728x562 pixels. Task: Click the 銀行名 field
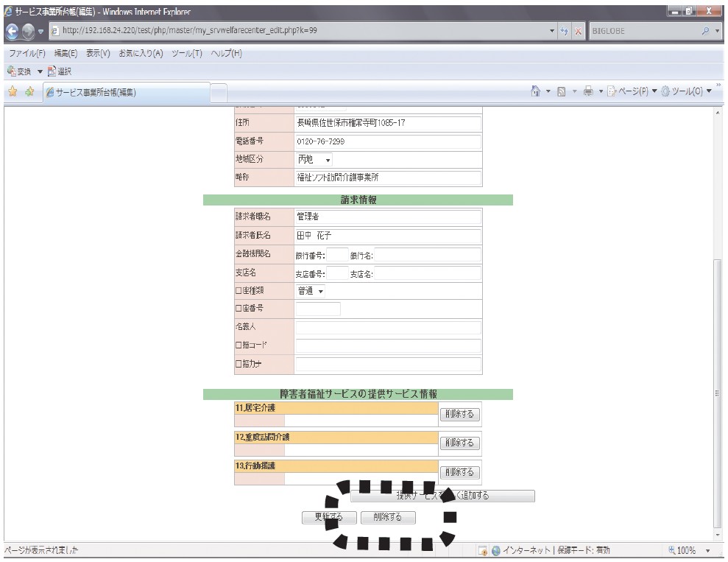pos(427,255)
